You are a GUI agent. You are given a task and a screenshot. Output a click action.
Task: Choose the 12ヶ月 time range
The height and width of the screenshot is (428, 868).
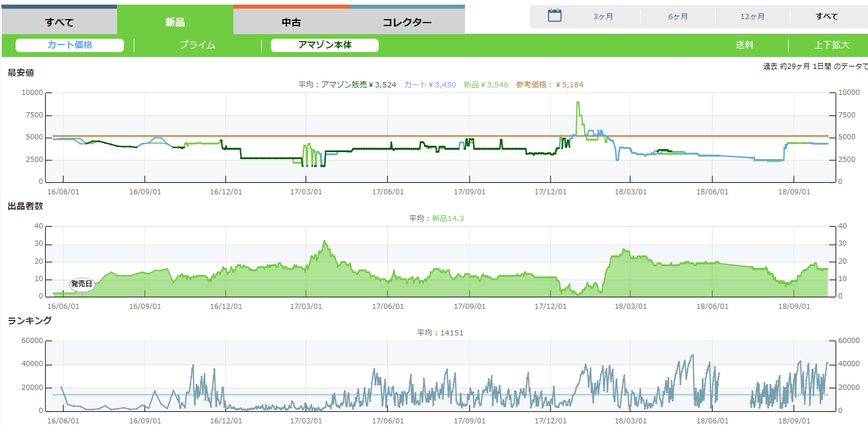coord(753,16)
